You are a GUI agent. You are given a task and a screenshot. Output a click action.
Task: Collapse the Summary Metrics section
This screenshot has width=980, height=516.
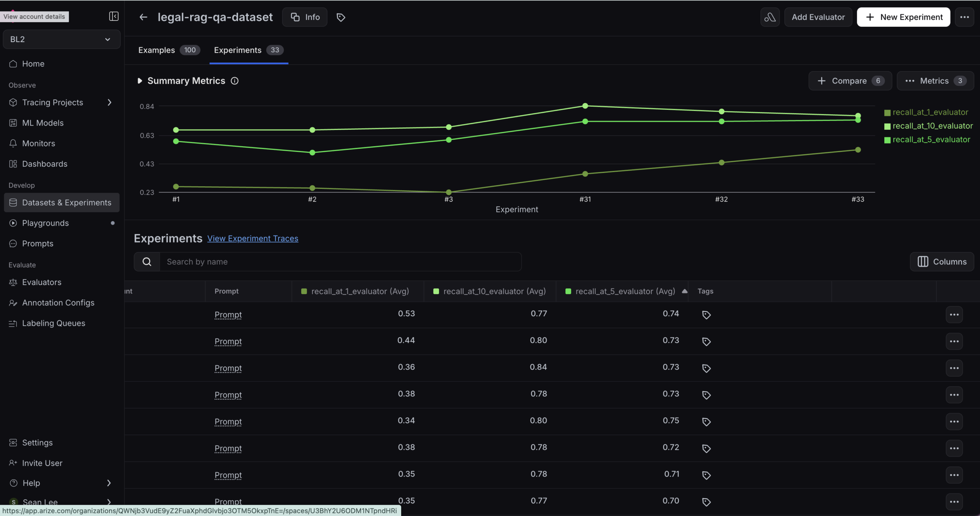[140, 81]
